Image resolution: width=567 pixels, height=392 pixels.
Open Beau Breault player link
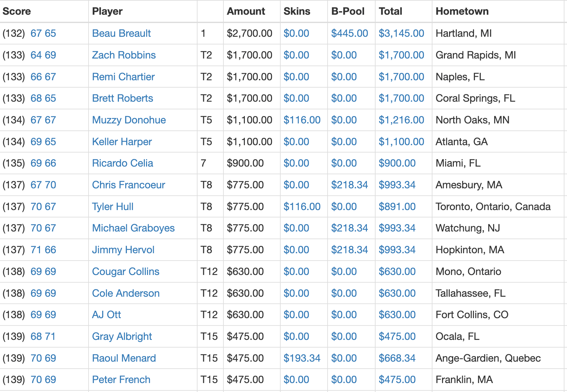pyautogui.click(x=121, y=33)
